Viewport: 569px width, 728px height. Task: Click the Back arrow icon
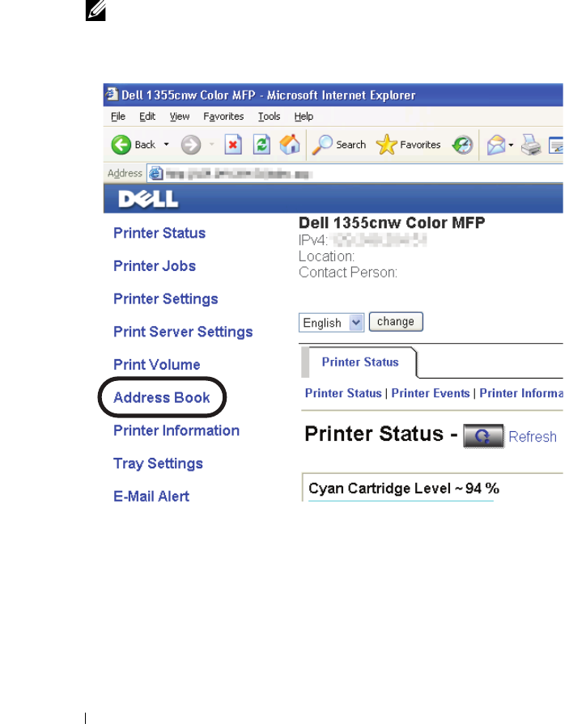[x=121, y=145]
